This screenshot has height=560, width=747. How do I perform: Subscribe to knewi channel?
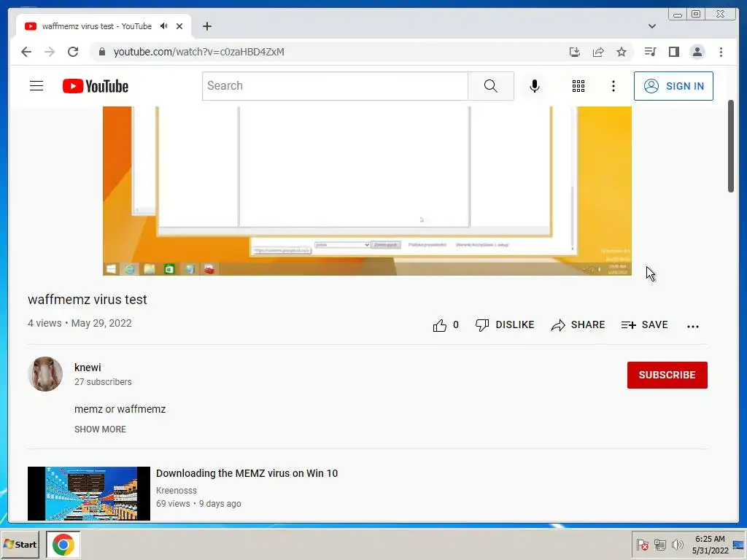tap(667, 375)
